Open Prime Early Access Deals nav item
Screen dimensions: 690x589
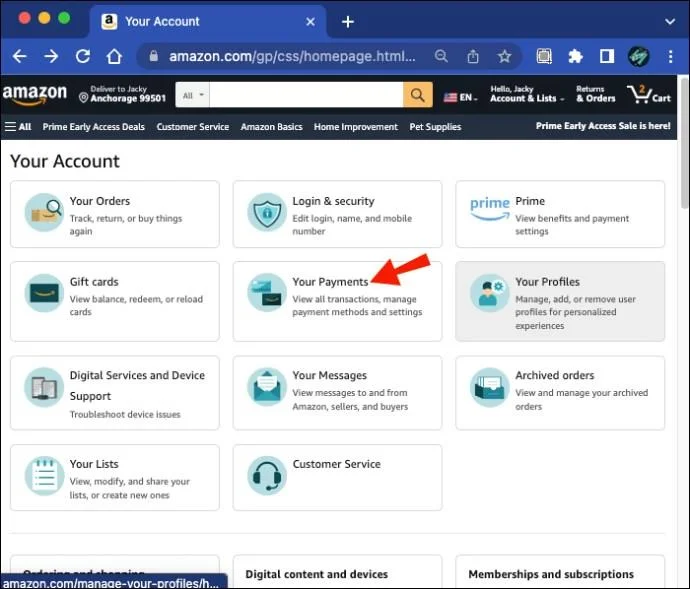tap(93, 127)
